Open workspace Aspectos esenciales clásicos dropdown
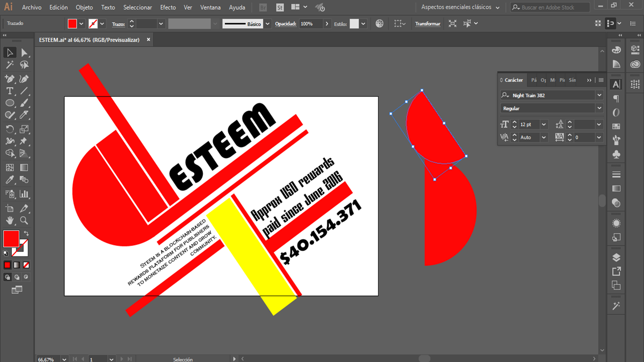 [x=461, y=7]
